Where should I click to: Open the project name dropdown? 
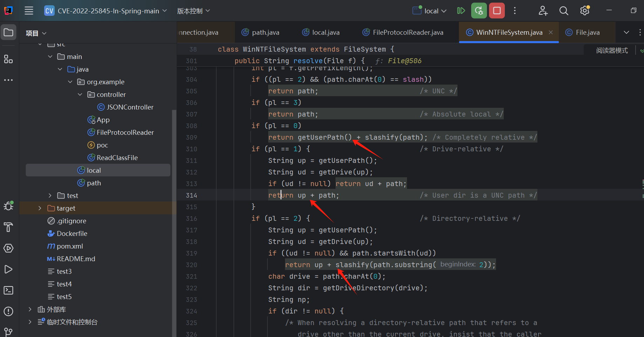tap(106, 11)
